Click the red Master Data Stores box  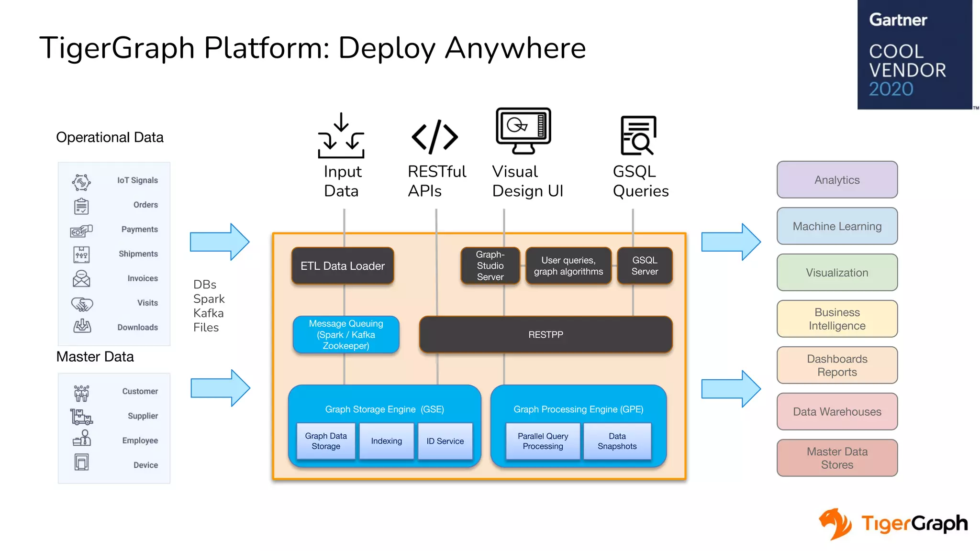coord(837,458)
